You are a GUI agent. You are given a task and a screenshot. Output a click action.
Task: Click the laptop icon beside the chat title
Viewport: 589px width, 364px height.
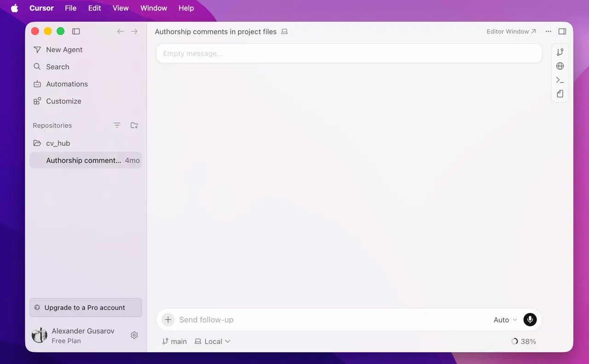[284, 32]
